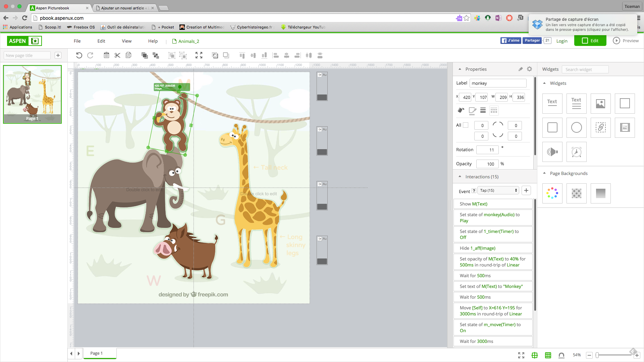The width and height of the screenshot is (644, 362).
Task: Add an Image widget
Action: [x=600, y=103]
